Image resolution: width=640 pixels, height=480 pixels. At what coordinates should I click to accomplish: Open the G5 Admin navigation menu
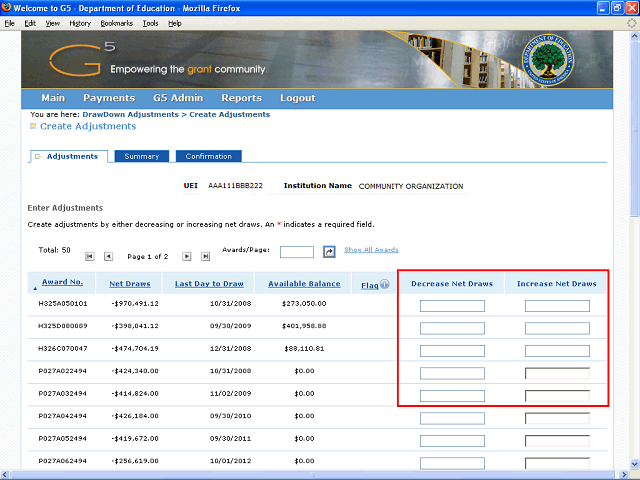(x=178, y=98)
